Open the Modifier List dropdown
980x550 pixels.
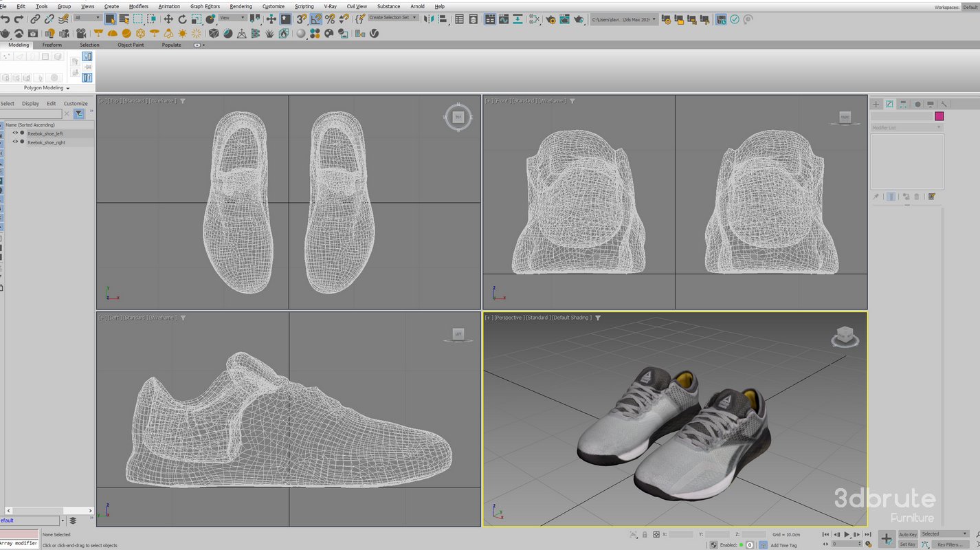(907, 126)
